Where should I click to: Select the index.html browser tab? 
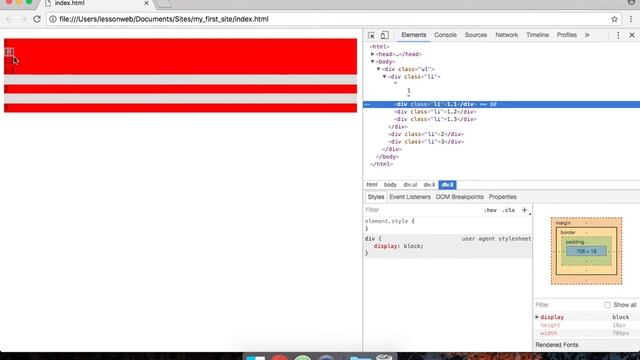point(96,4)
